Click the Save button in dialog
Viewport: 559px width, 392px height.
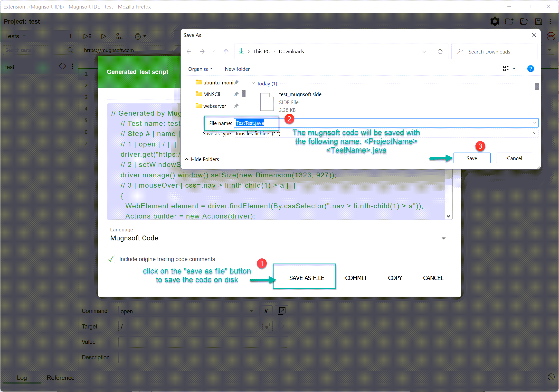click(x=472, y=158)
